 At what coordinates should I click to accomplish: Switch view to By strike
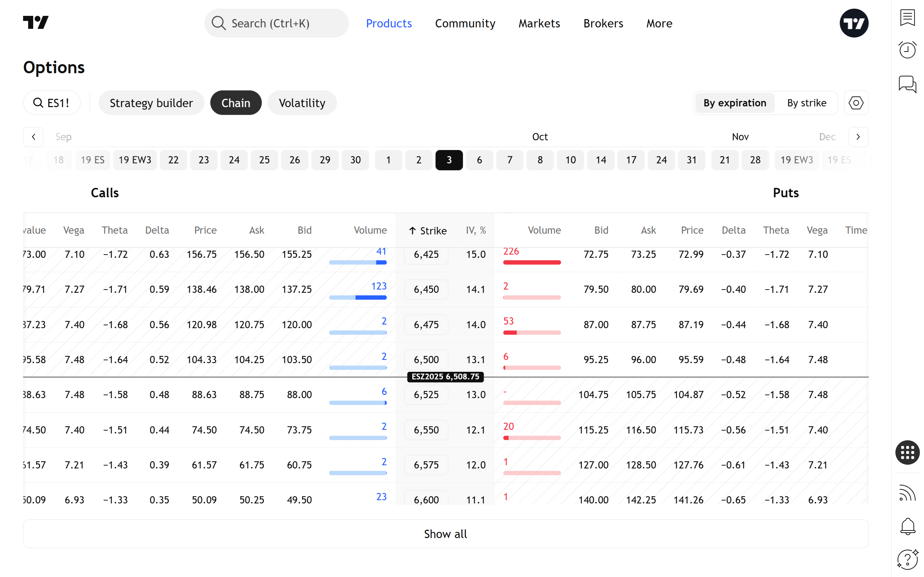pos(806,103)
